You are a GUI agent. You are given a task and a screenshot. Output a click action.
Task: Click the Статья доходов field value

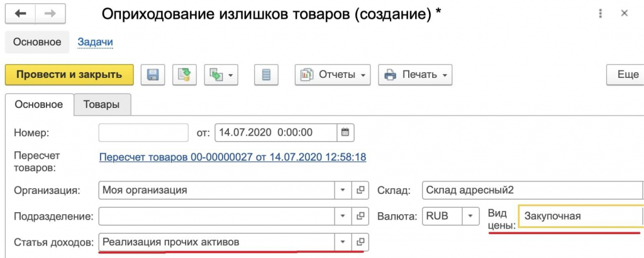click(217, 242)
